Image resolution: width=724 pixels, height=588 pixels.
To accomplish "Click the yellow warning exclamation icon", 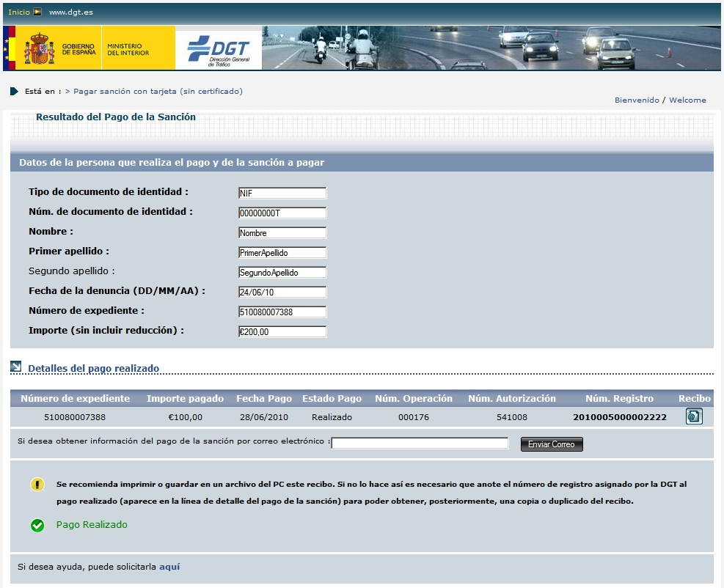I will click(x=37, y=485).
